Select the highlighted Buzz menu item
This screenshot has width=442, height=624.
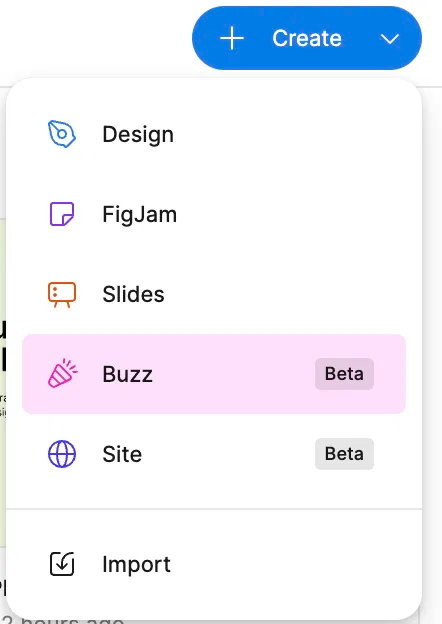pos(214,374)
